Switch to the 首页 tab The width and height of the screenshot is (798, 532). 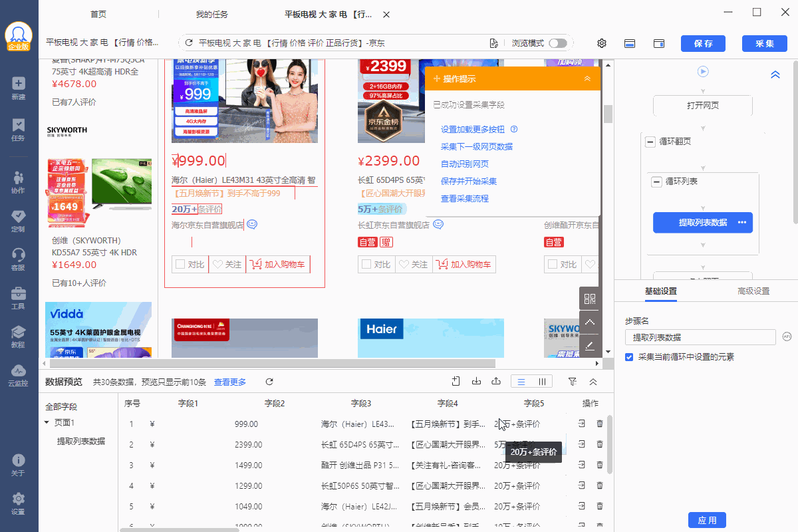click(x=98, y=14)
